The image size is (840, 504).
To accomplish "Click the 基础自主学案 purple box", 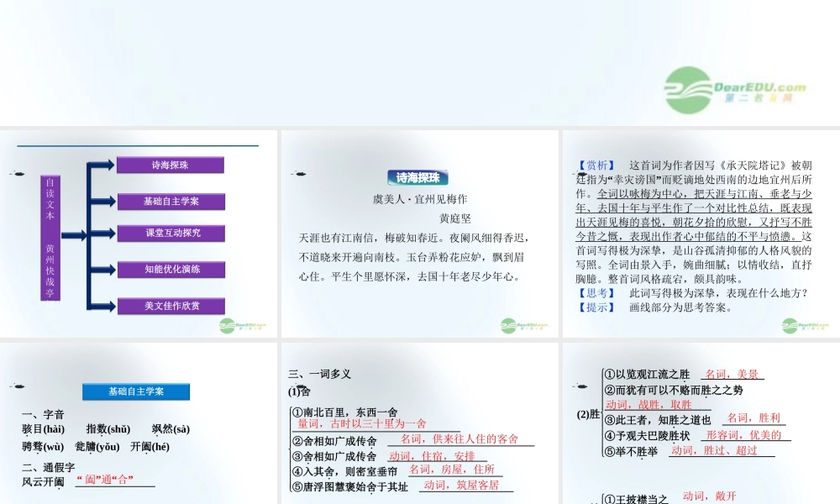I will 171,202.
